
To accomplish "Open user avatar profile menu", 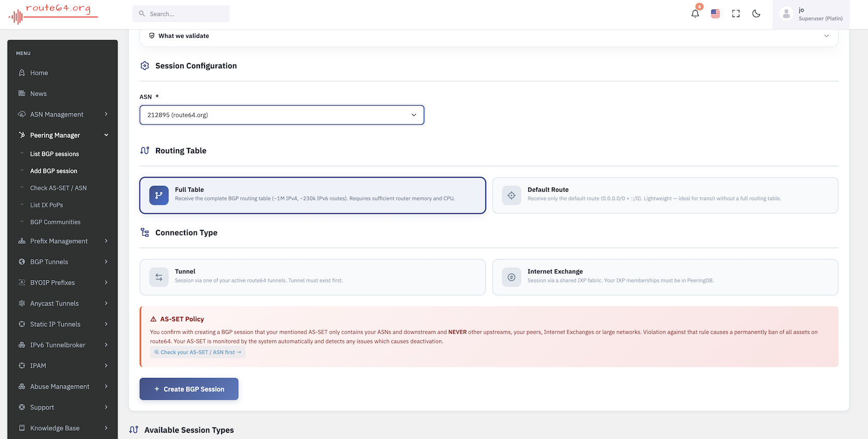I will pos(786,14).
